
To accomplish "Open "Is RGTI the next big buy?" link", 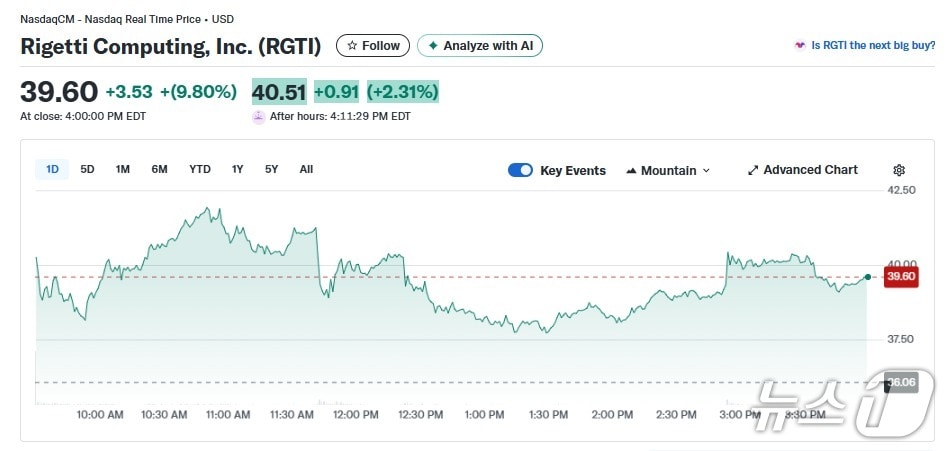I will (x=873, y=45).
